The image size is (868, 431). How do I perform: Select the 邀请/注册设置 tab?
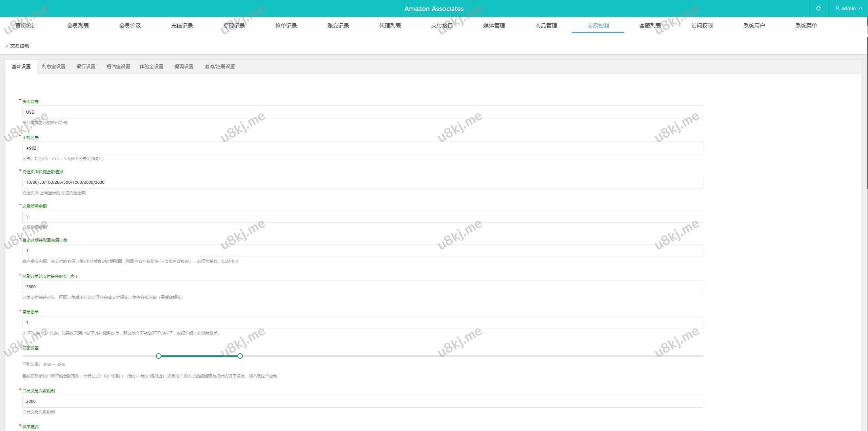tap(219, 67)
